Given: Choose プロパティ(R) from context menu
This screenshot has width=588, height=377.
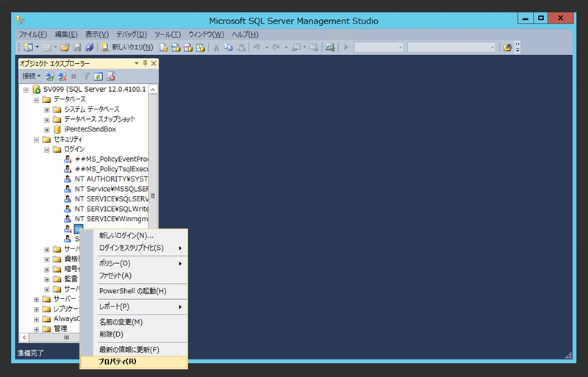Looking at the screenshot, I should pyautogui.click(x=134, y=362).
